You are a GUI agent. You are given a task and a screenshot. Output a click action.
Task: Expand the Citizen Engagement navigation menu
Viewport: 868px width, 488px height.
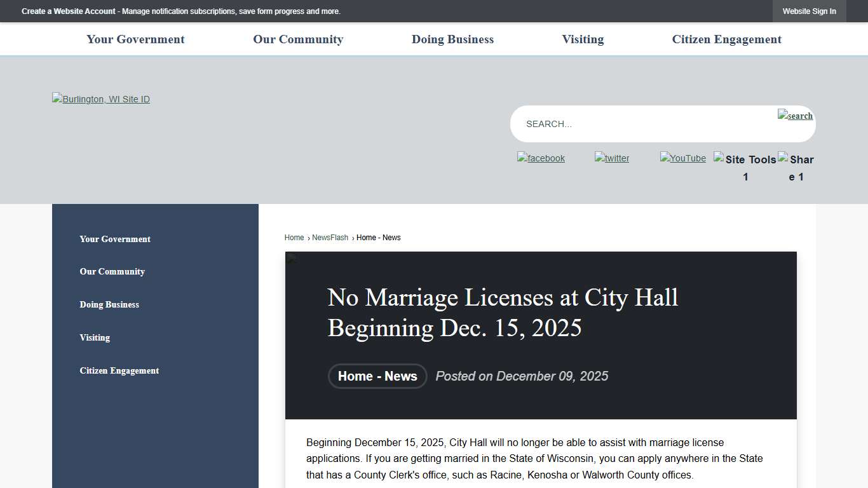pos(726,39)
